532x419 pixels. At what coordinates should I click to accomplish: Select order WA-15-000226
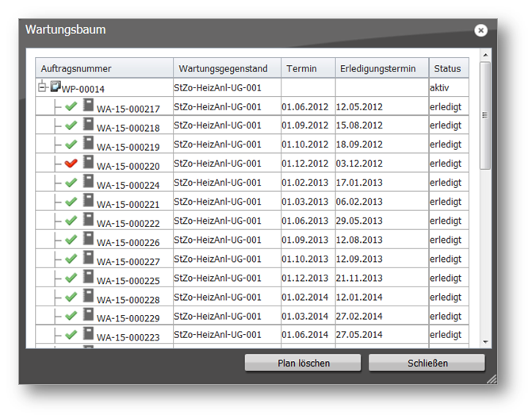[252, 240]
